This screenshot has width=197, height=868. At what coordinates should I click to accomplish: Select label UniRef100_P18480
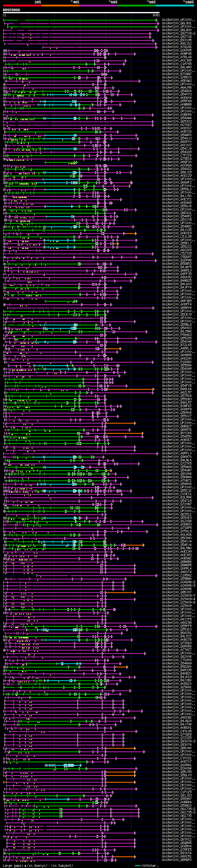point(177,362)
